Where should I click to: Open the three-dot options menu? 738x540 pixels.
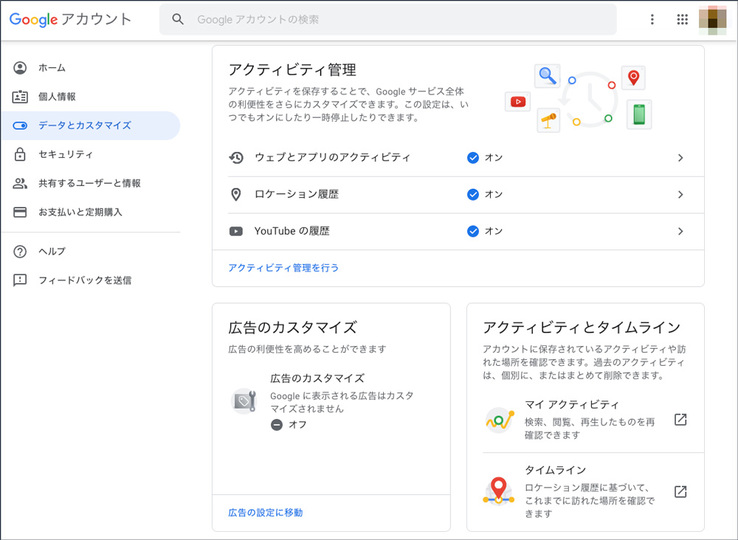[652, 19]
